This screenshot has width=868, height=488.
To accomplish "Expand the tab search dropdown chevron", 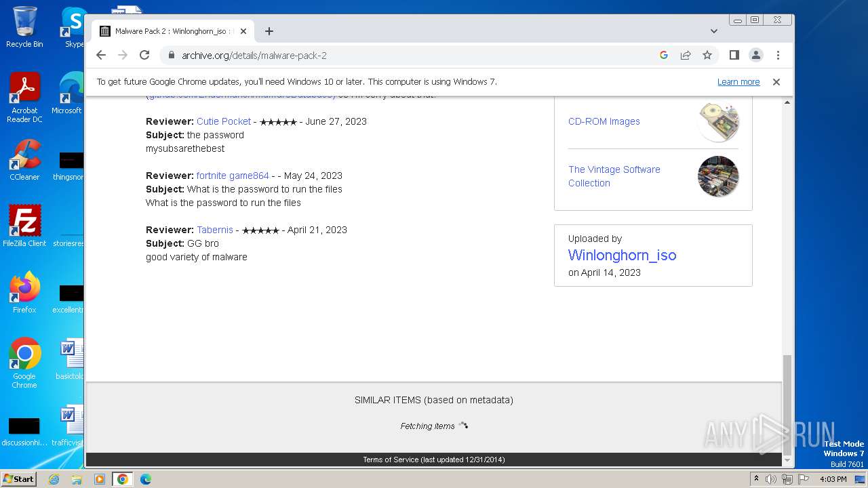I will (714, 31).
